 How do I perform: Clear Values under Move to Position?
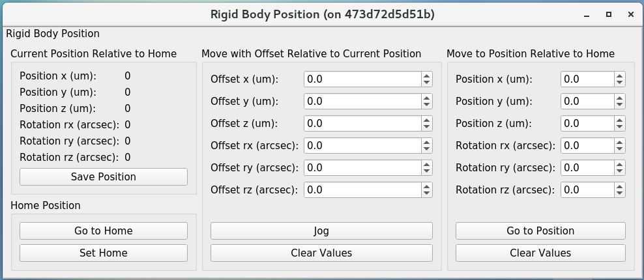540,253
